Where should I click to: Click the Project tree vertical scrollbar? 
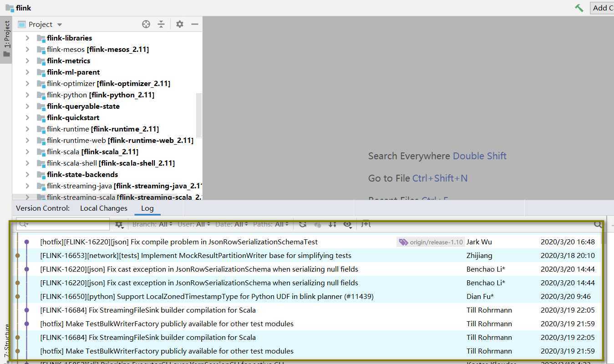click(198, 116)
